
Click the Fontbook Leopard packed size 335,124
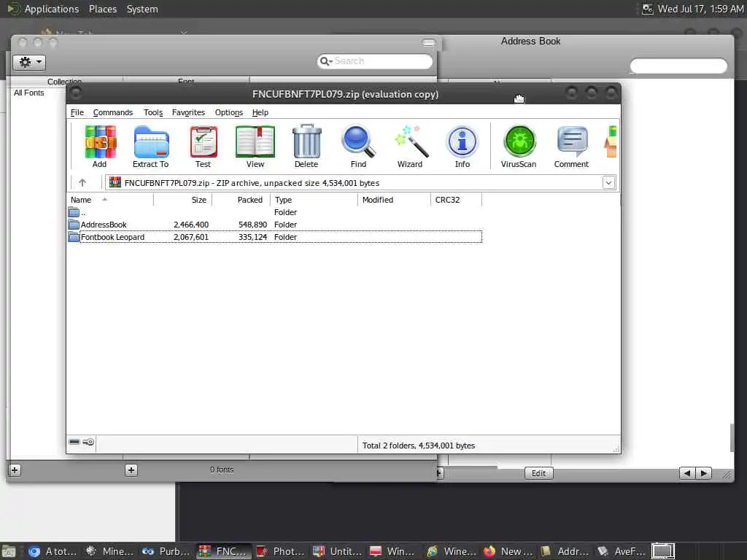(x=252, y=237)
